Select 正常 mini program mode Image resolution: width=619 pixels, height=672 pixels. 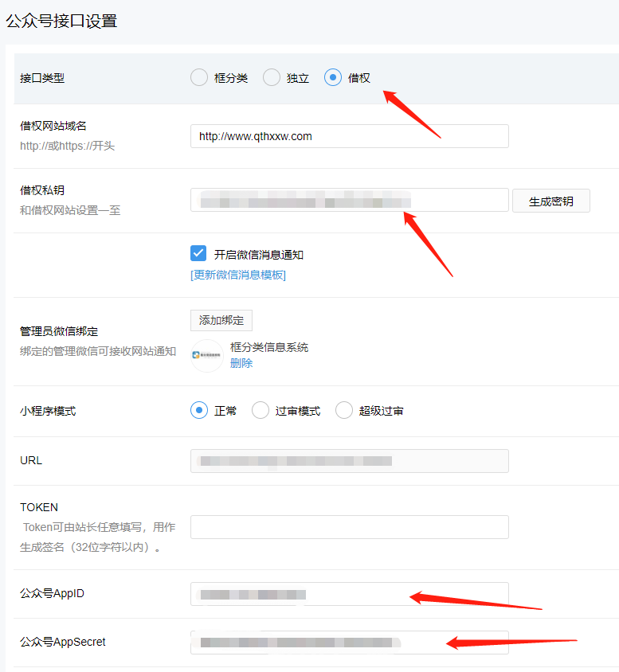pyautogui.click(x=199, y=411)
